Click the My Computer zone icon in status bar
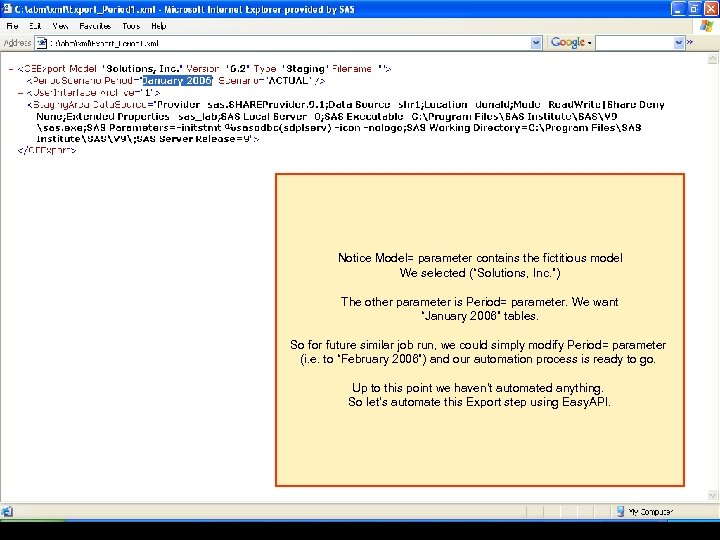The image size is (720, 540). (x=620, y=512)
